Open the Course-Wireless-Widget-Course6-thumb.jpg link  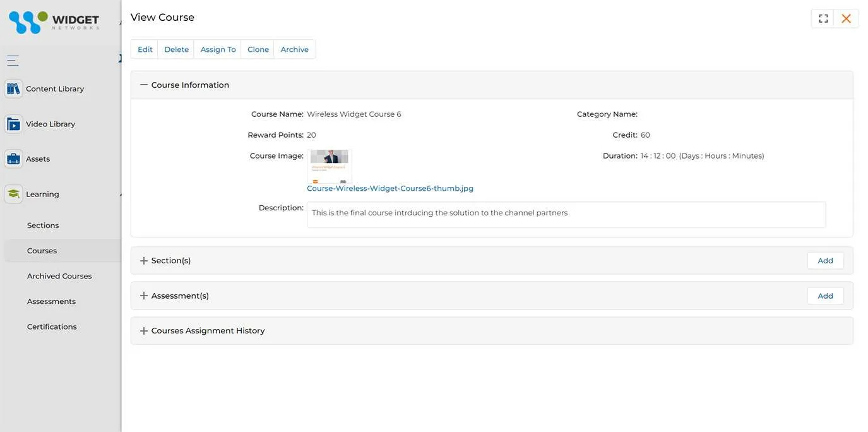pyautogui.click(x=390, y=188)
